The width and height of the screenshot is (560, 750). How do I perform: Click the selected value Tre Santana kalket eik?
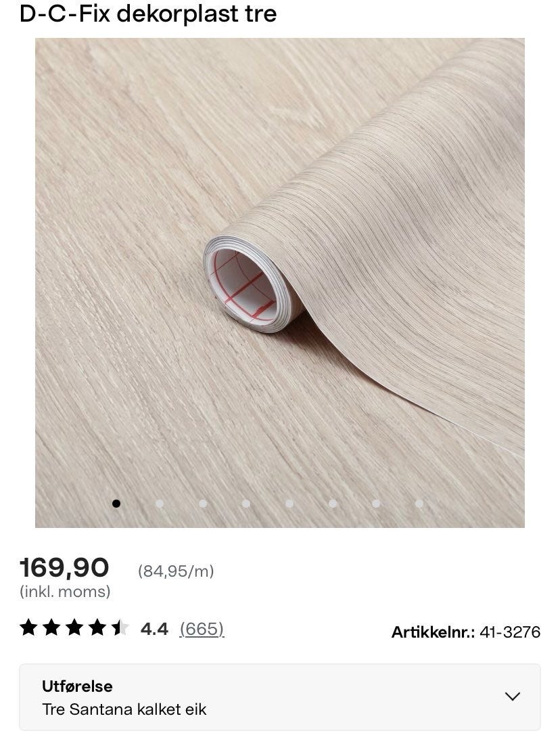click(124, 709)
